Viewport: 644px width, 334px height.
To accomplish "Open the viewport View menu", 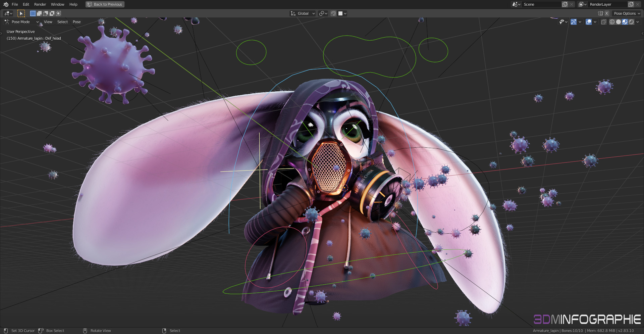I will point(48,22).
